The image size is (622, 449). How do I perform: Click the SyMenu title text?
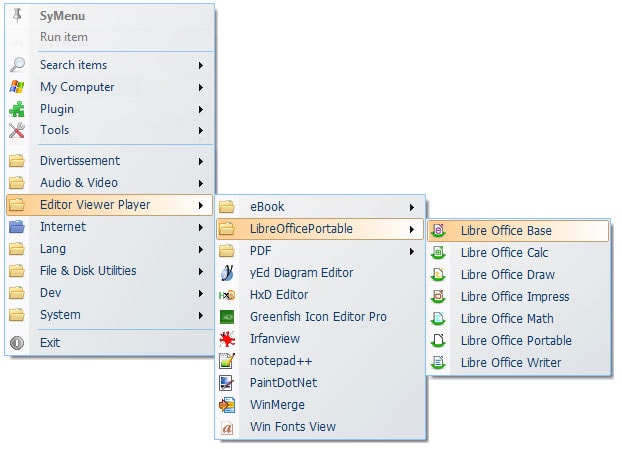click(62, 16)
